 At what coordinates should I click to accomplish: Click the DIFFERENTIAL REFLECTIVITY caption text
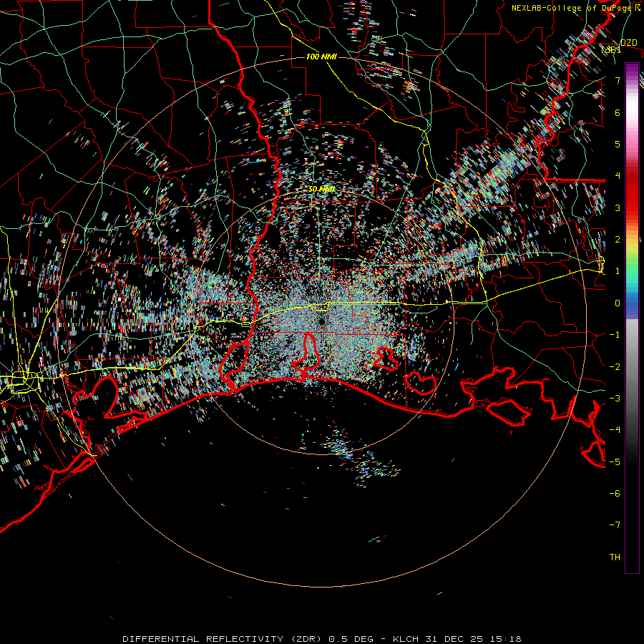pos(203,639)
